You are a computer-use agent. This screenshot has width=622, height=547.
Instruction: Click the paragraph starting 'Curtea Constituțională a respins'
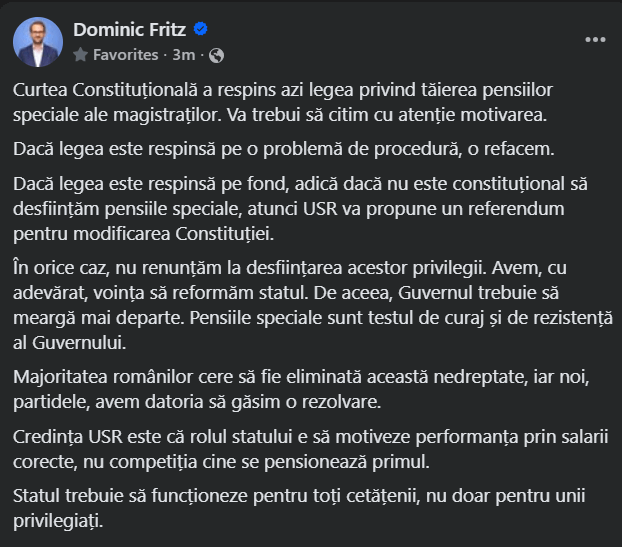(283, 102)
